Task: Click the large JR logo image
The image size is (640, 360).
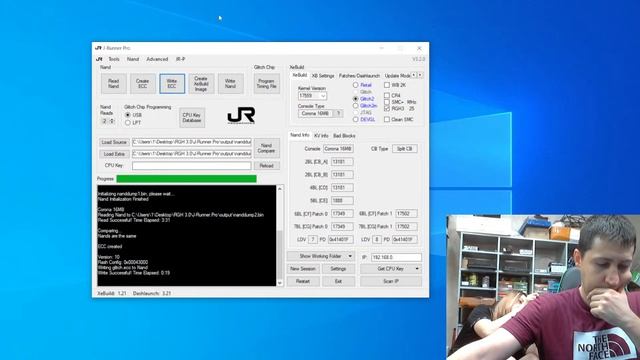Action: pos(241,116)
